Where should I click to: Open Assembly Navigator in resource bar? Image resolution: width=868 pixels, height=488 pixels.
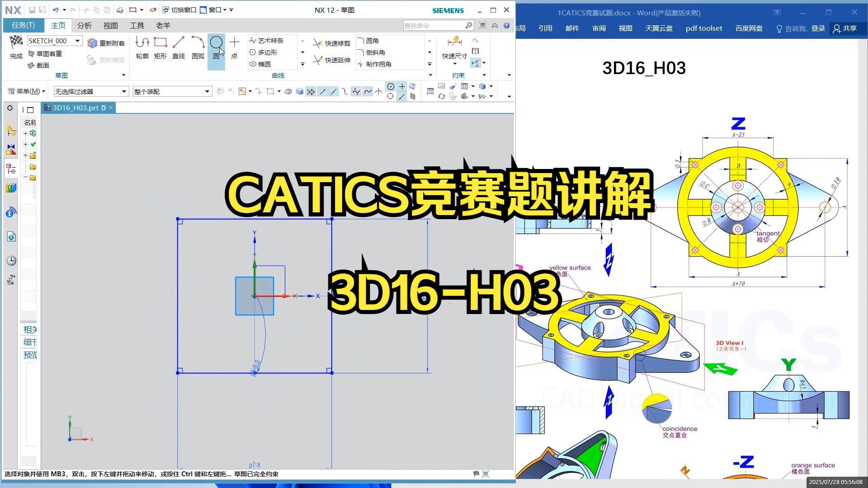tap(11, 131)
